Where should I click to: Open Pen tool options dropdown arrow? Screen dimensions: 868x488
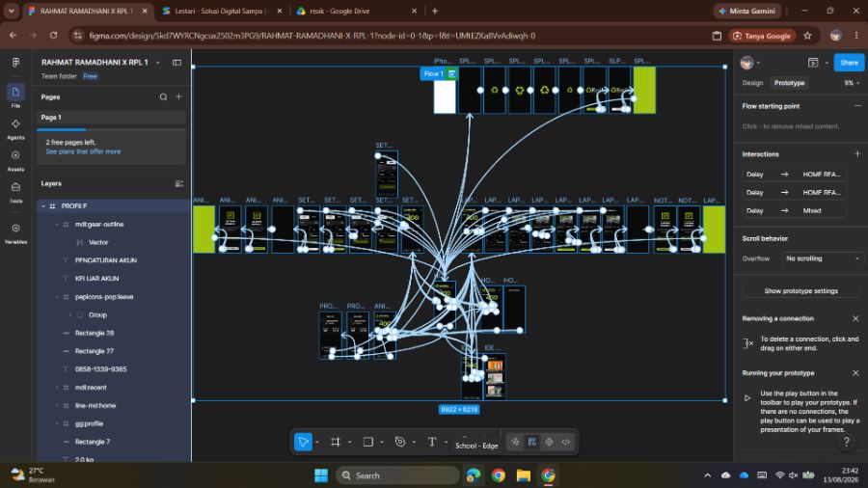pos(414,442)
